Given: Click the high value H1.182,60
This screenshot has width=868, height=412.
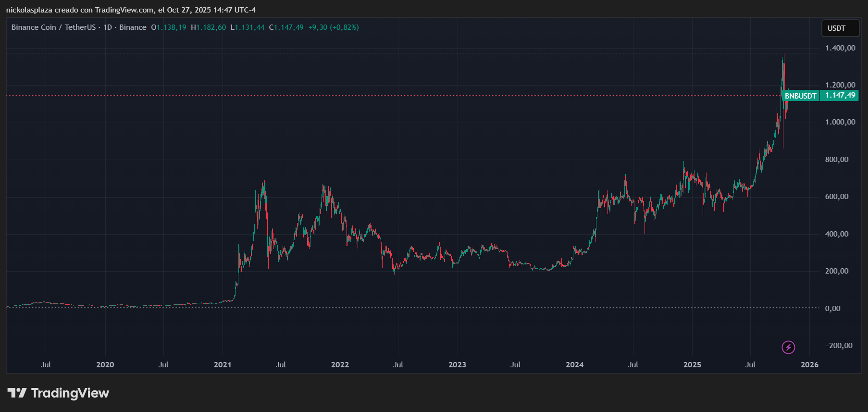Looking at the screenshot, I should (x=208, y=27).
